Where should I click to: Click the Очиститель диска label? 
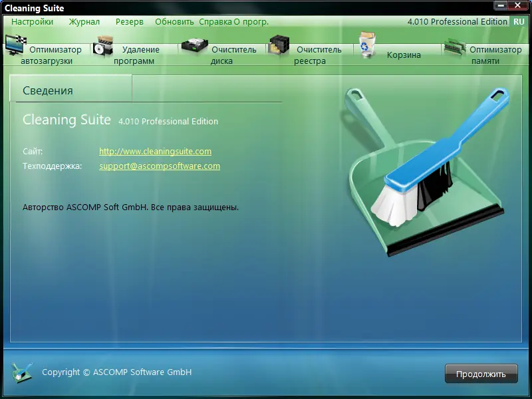coord(233,55)
